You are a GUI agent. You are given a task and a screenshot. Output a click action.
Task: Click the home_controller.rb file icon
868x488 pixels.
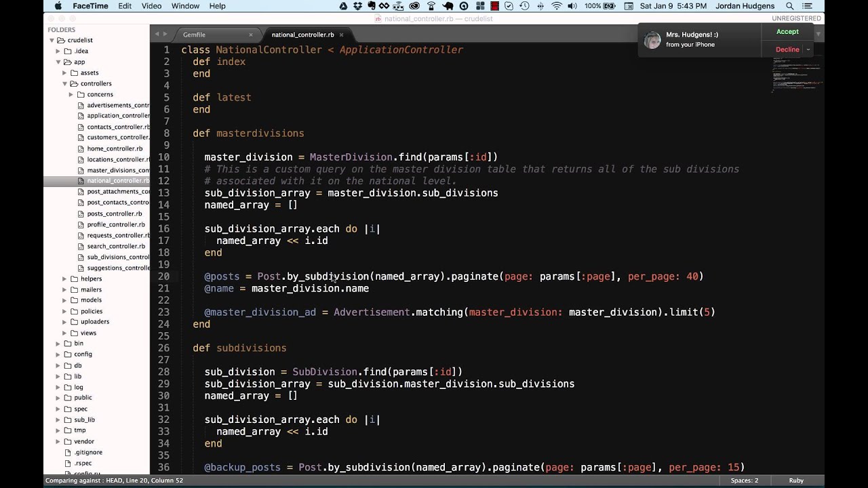coord(81,148)
